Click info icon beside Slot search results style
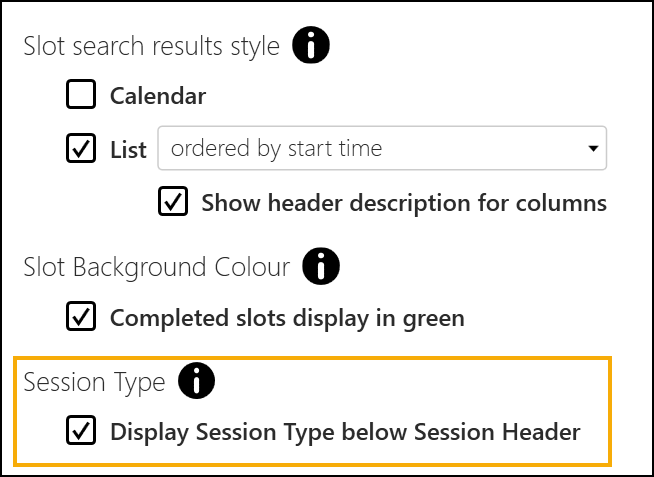654x477 pixels. (310, 46)
